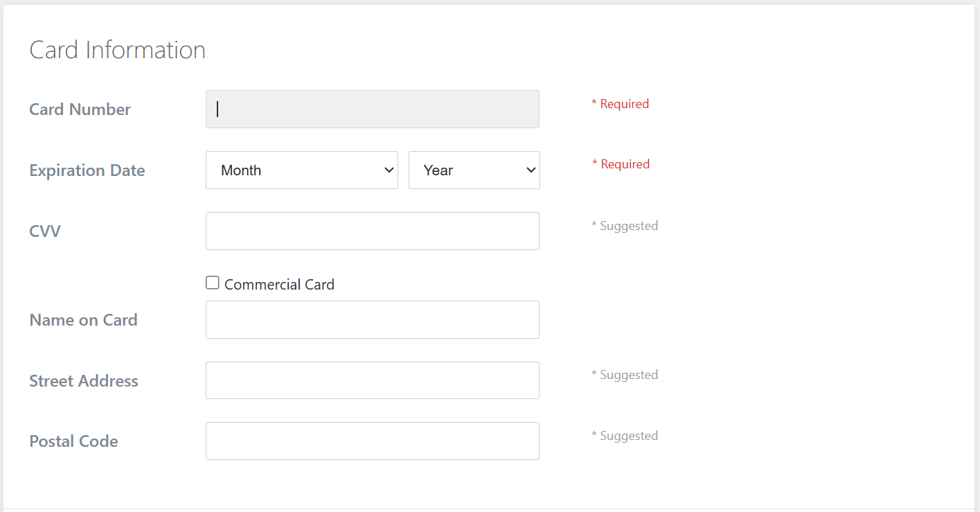The width and height of the screenshot is (980, 512).
Task: Click the Commercial Card label text
Action: (x=279, y=285)
